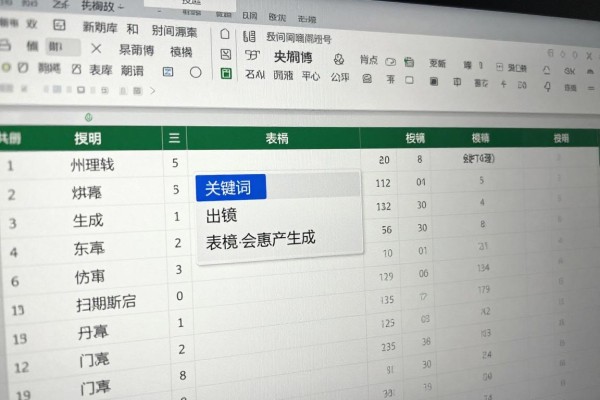This screenshot has height=400, width=600.
Task: Click the empty circle icon in the ribbon
Action: (x=196, y=72)
